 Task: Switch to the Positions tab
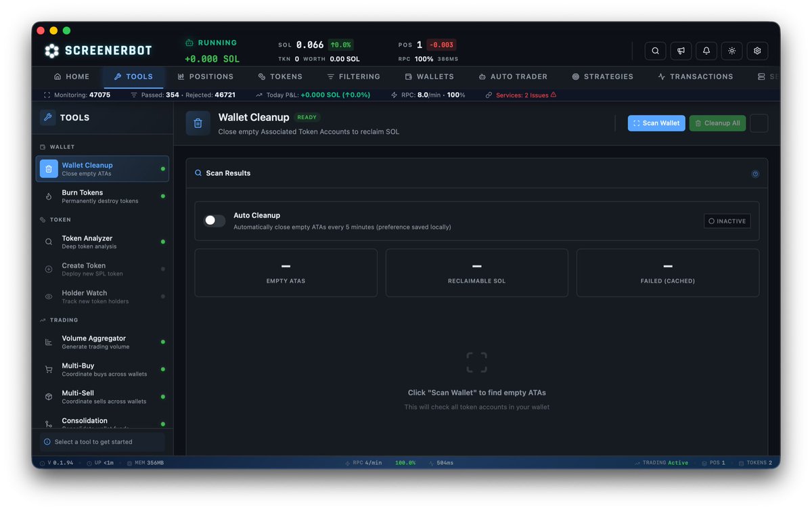click(206, 77)
